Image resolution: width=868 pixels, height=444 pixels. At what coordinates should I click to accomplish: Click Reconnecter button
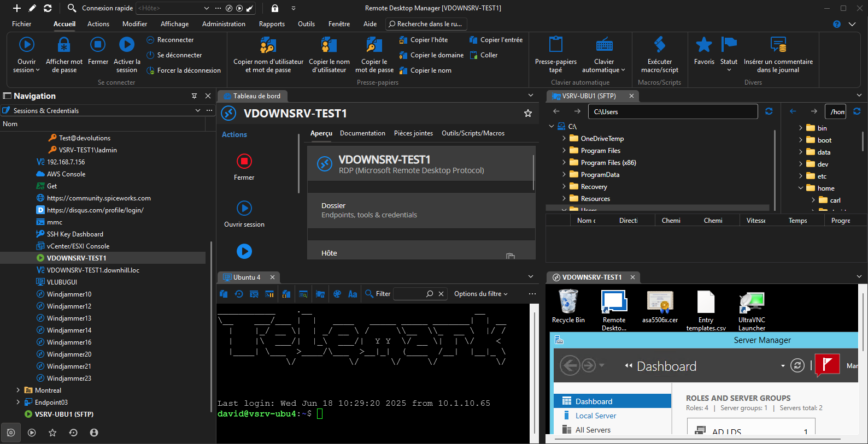170,40
